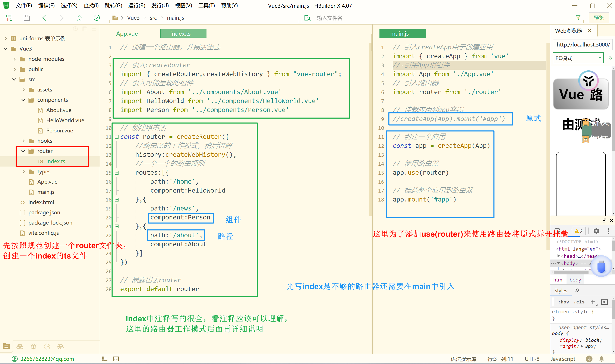Toggle the .cls class editor
615x364 pixels.
click(579, 302)
